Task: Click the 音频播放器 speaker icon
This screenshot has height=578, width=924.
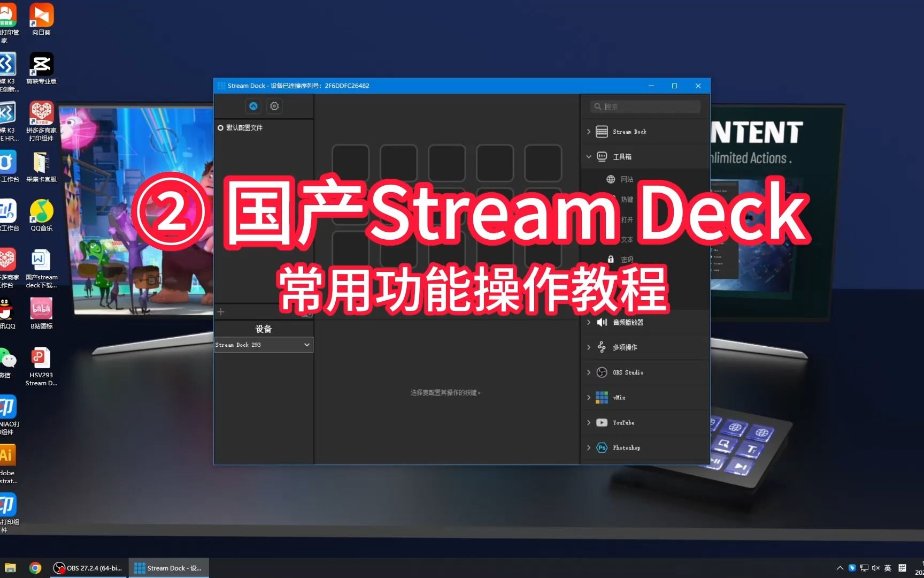Action: tap(602, 322)
